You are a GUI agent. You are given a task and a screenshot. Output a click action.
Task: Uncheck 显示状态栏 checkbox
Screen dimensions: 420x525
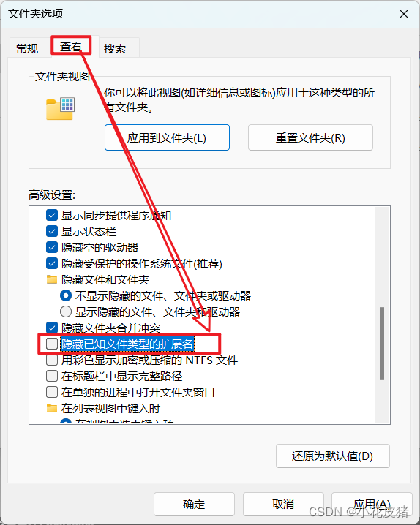pyautogui.click(x=52, y=231)
